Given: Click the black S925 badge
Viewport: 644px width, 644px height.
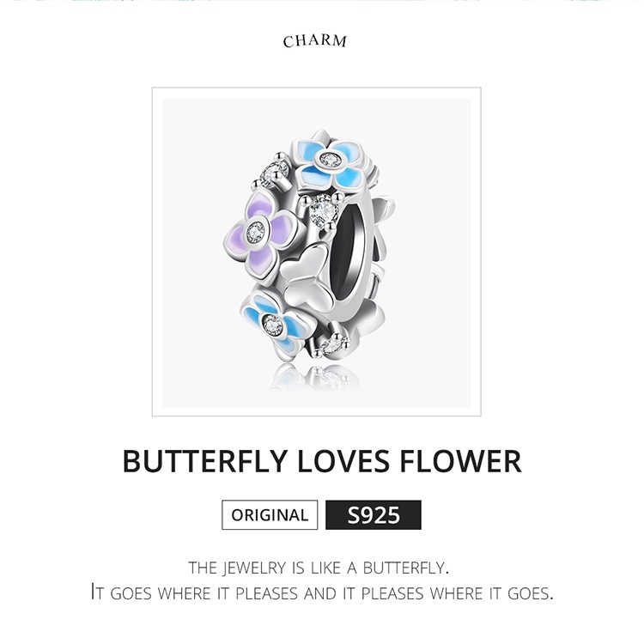Looking at the screenshot, I should [x=374, y=515].
